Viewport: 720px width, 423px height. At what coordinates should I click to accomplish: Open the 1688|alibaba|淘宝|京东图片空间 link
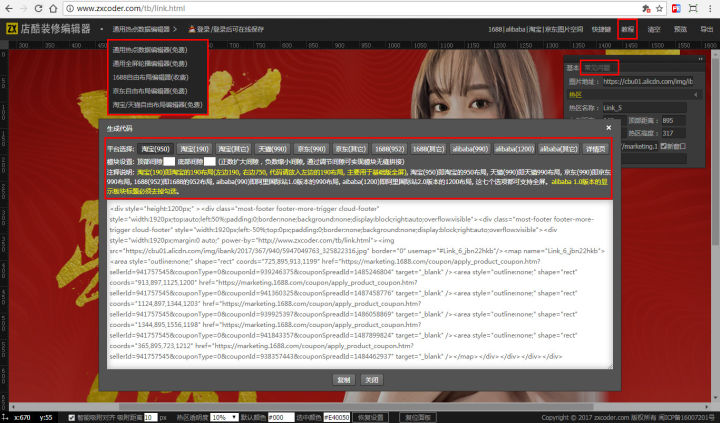[535, 29]
